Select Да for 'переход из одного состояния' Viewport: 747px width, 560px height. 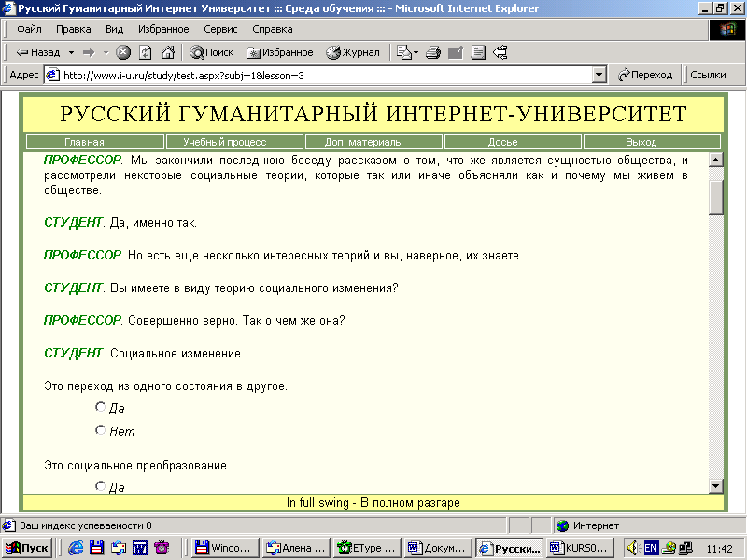tap(100, 407)
